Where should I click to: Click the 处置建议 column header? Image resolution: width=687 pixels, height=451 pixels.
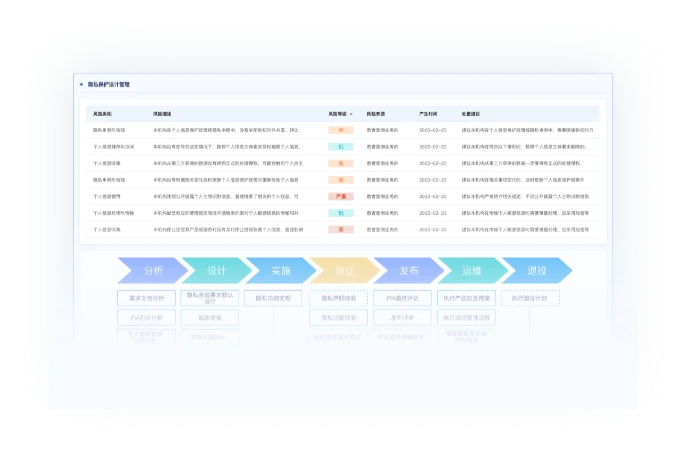(471, 114)
